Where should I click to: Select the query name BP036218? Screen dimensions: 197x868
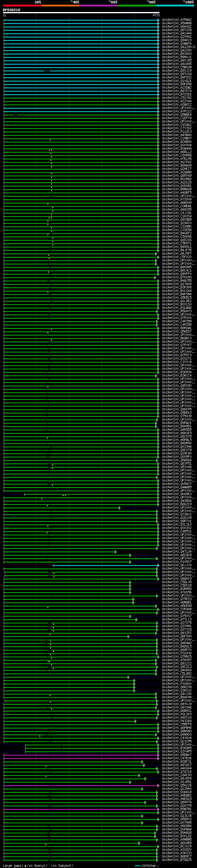[11, 10]
